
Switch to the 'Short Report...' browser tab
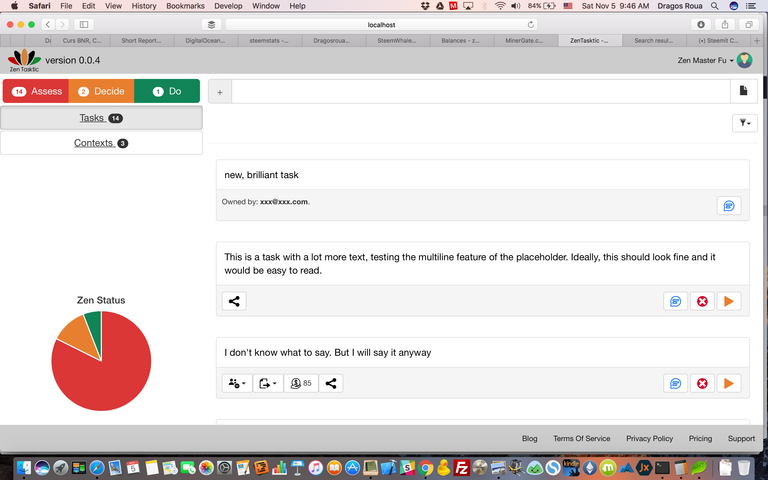[x=142, y=41]
